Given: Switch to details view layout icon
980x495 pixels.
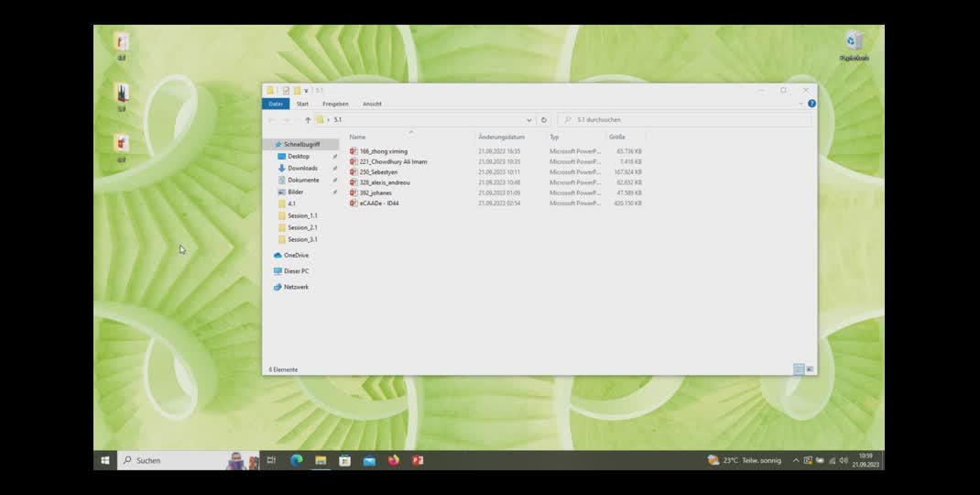Looking at the screenshot, I should point(799,369).
